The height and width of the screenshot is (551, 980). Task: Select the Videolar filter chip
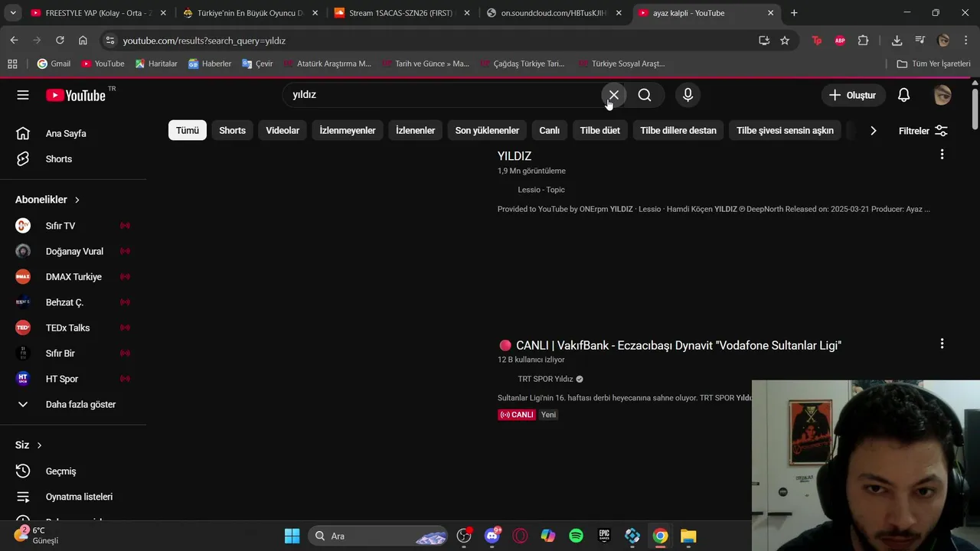(283, 130)
